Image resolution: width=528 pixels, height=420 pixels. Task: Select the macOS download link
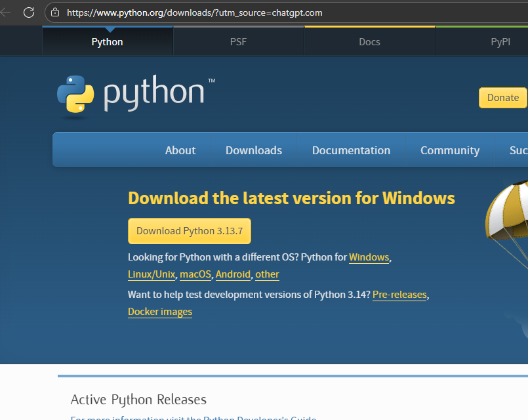click(x=195, y=274)
